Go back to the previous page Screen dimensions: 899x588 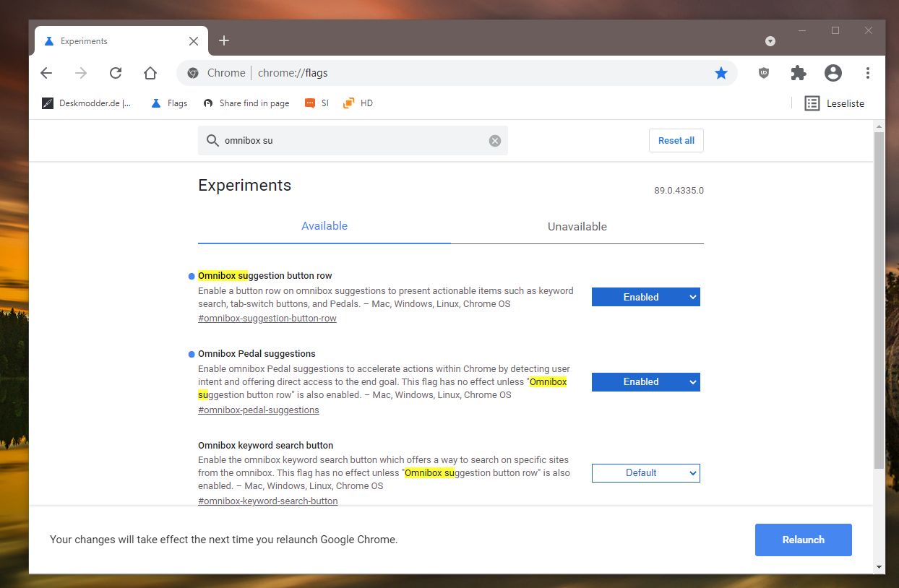pyautogui.click(x=46, y=73)
